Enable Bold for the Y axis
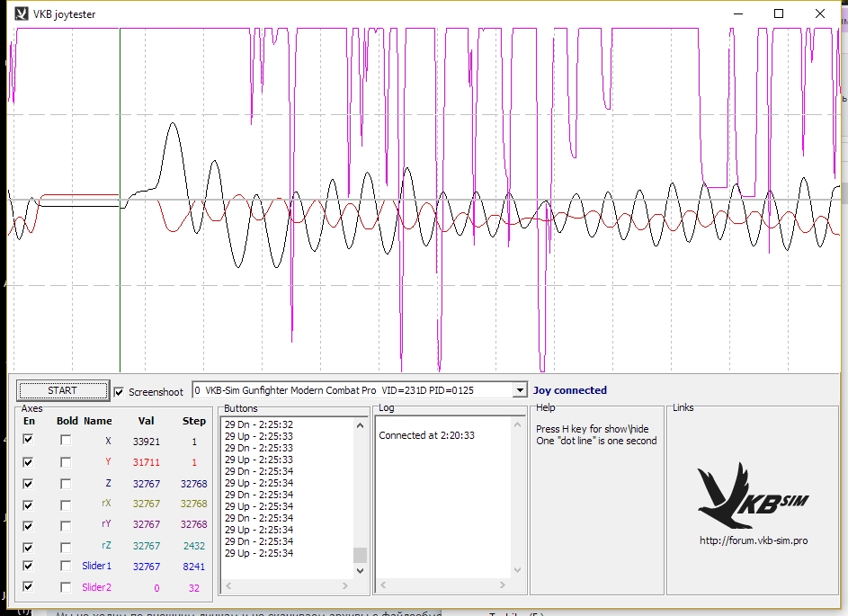Image resolution: width=848 pixels, height=616 pixels. [x=66, y=462]
